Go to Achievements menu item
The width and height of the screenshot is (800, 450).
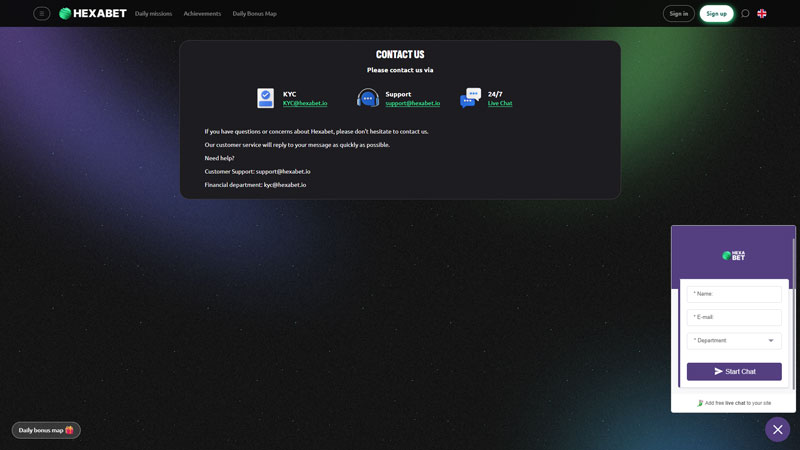202,14
